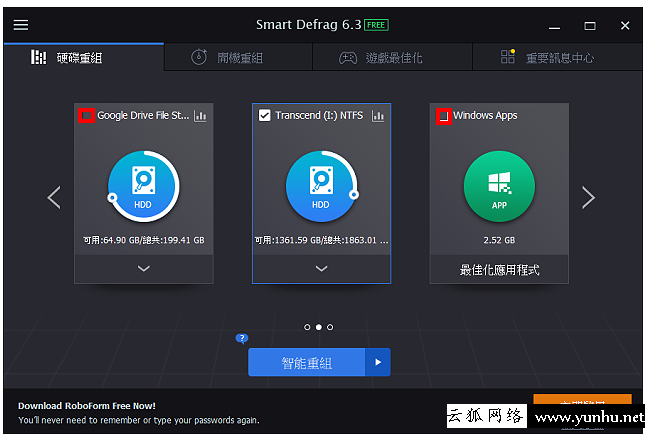Uncheck the Transcend (I:) NTFS checkbox

tap(264, 115)
